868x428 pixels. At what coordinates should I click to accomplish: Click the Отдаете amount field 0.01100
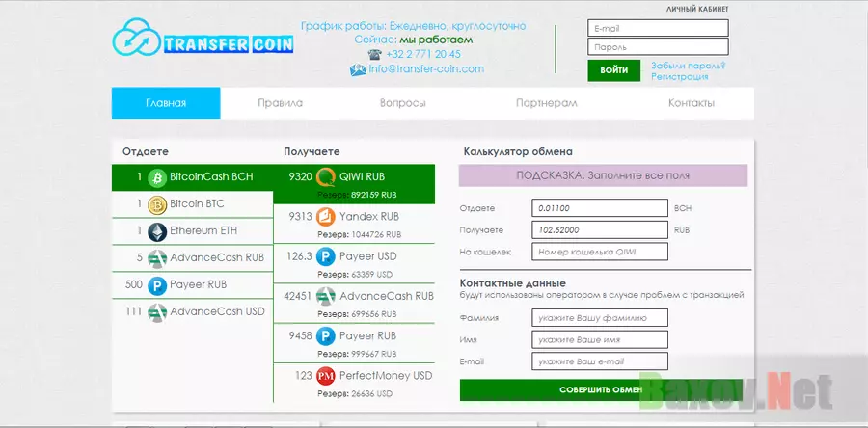click(600, 208)
